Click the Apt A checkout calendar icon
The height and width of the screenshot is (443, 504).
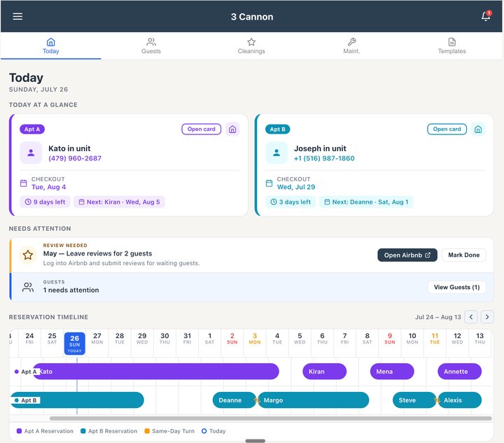[24, 183]
